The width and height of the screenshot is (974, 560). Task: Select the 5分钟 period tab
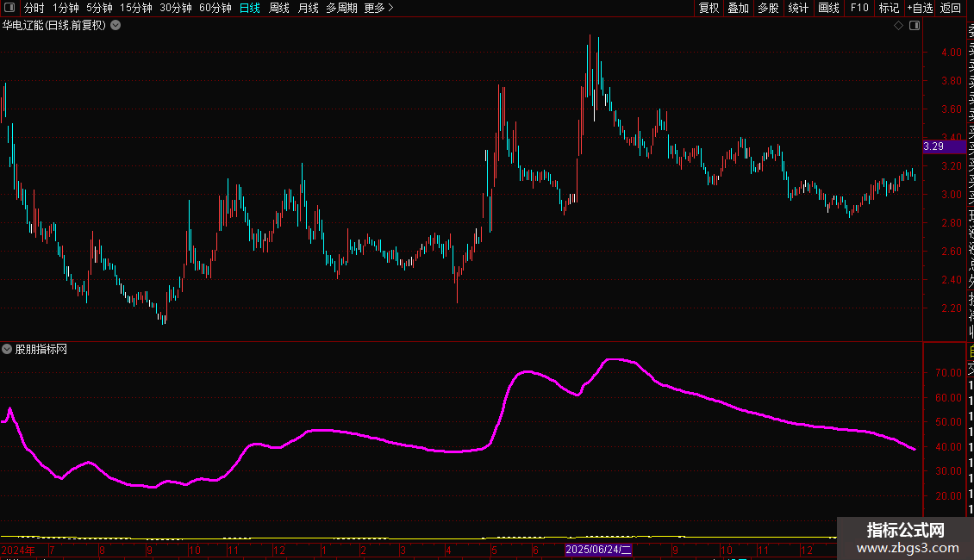[99, 8]
